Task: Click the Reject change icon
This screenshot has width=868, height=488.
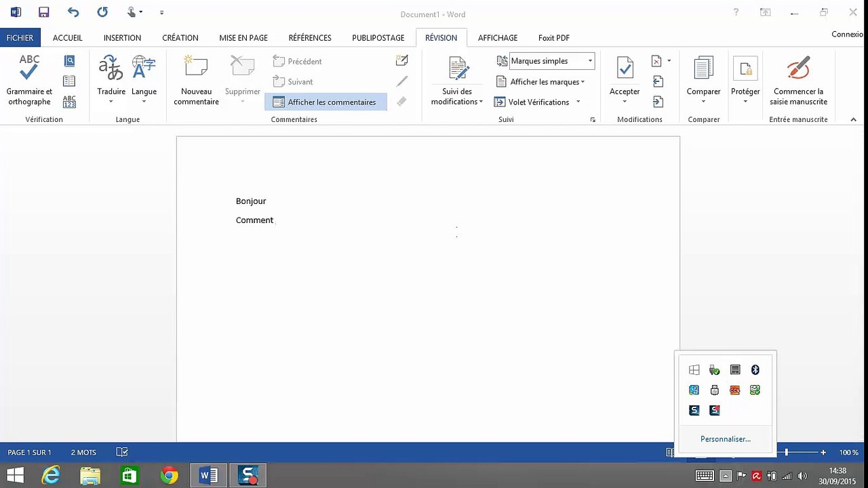Action: click(656, 61)
